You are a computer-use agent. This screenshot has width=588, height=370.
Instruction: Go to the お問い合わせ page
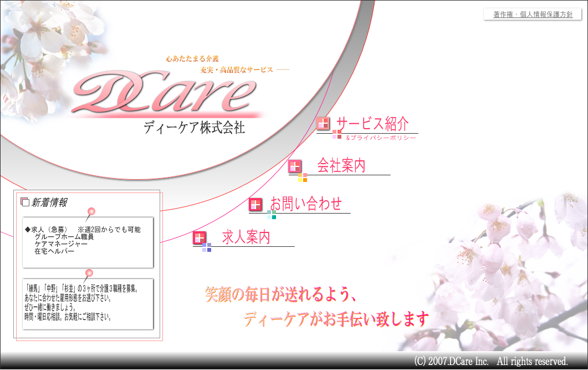click(306, 204)
